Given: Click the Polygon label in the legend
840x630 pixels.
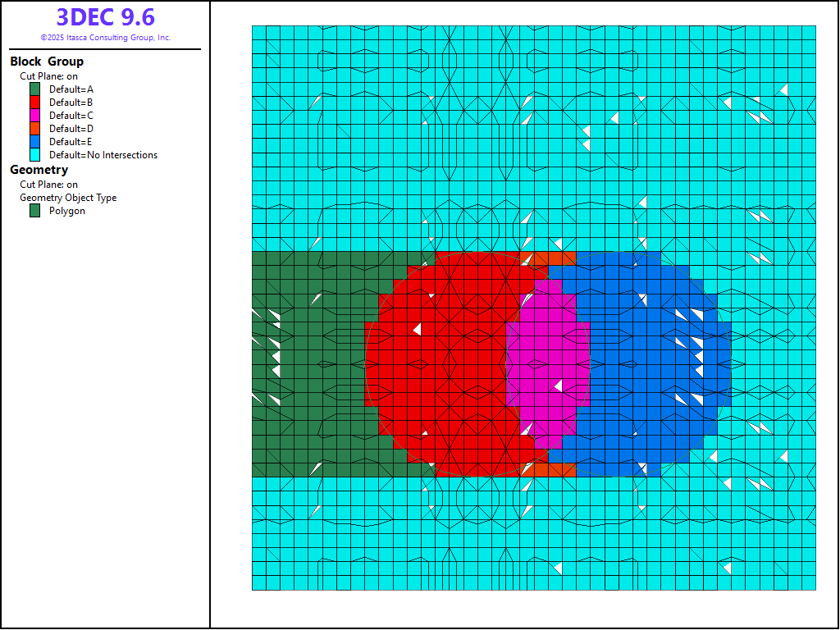Looking at the screenshot, I should tap(67, 211).
